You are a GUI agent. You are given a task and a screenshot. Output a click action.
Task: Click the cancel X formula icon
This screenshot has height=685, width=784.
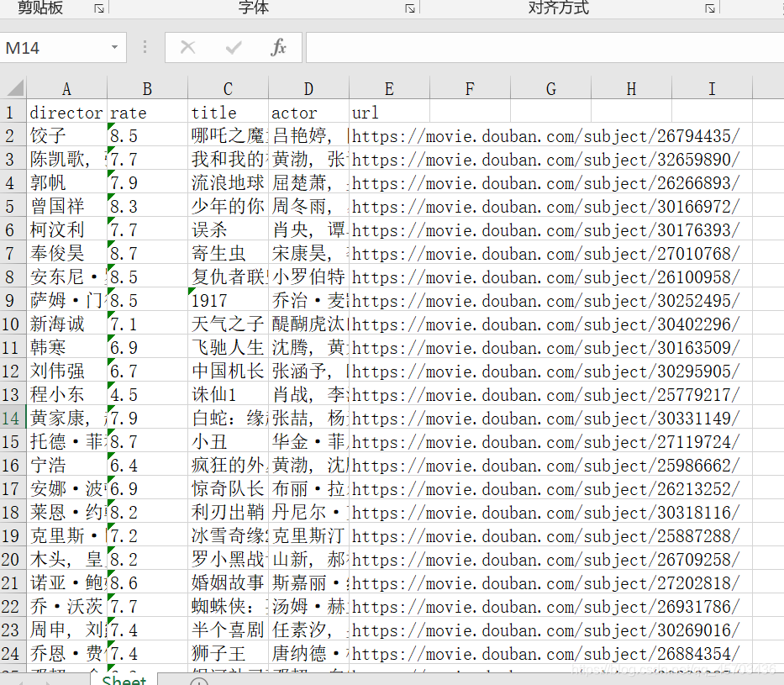click(187, 48)
